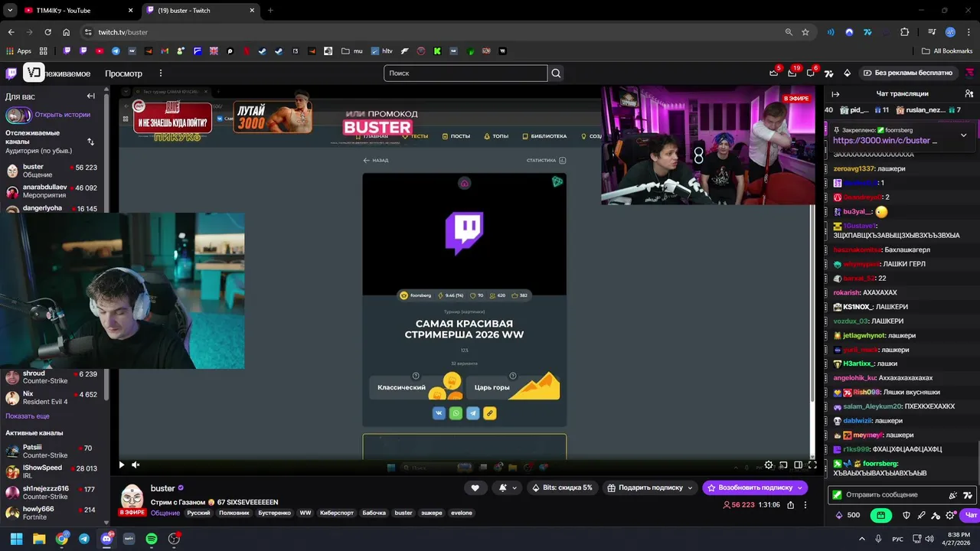Collapse the chat panel arrow

[x=835, y=94]
